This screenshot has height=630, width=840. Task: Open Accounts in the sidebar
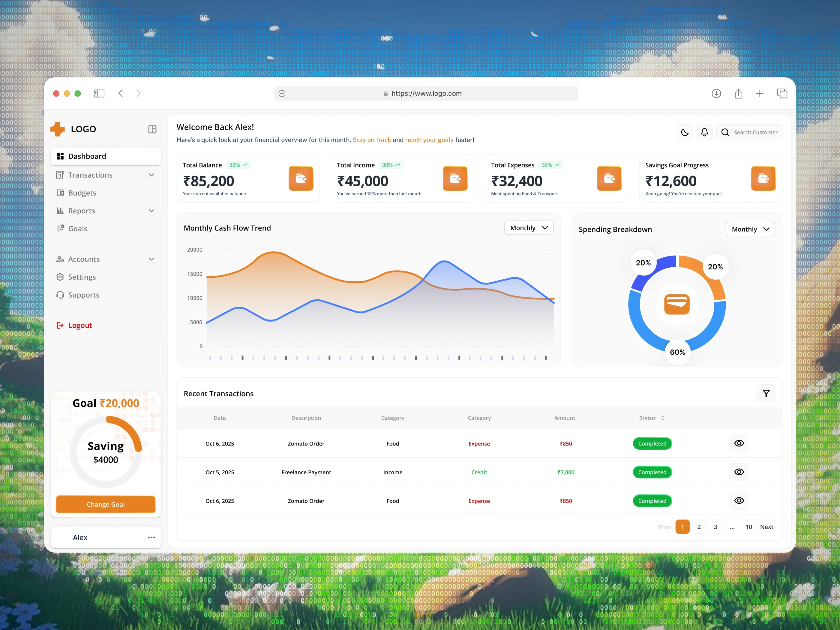(x=106, y=259)
